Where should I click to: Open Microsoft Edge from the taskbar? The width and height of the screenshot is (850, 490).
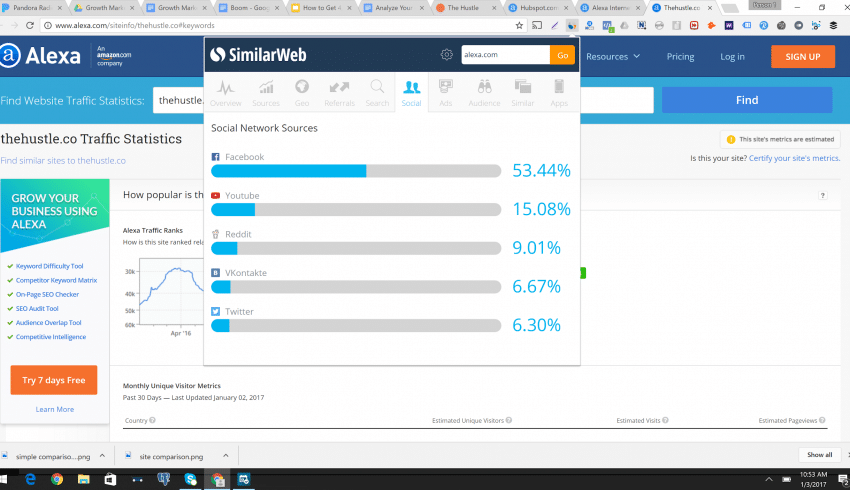(30, 479)
